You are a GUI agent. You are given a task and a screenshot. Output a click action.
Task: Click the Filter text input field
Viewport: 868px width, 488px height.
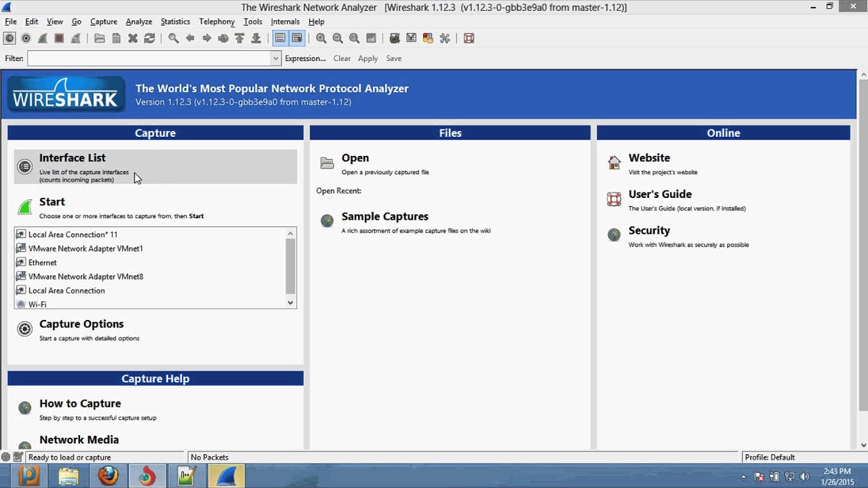149,58
